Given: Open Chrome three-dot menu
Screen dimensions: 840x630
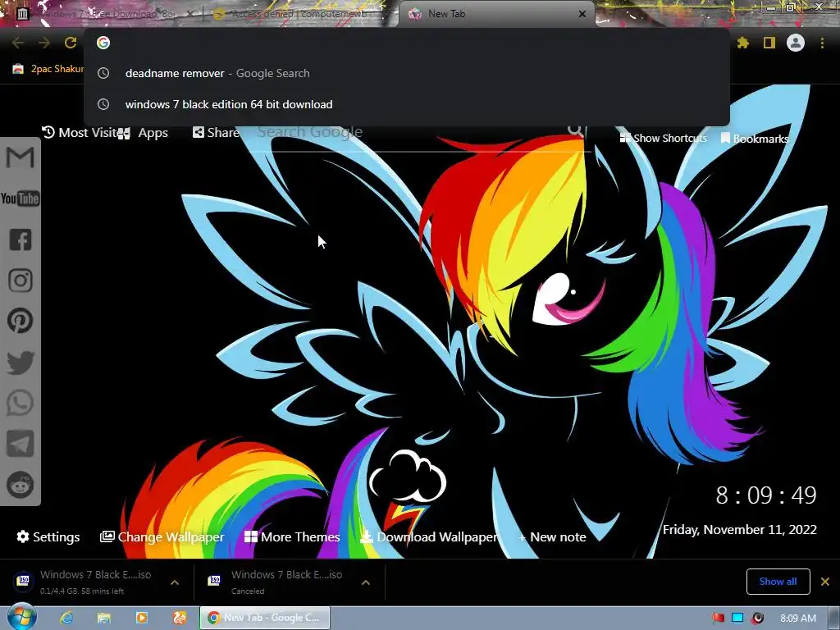Looking at the screenshot, I should pos(822,43).
